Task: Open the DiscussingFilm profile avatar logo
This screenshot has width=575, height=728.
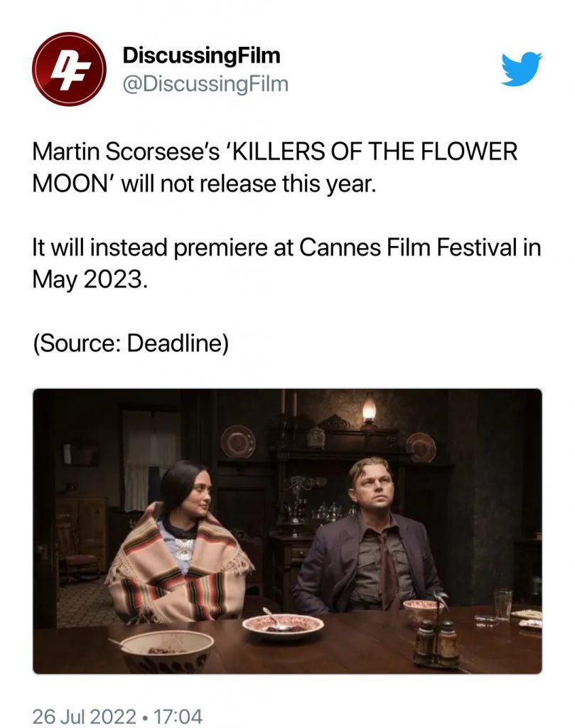Action: coord(69,69)
